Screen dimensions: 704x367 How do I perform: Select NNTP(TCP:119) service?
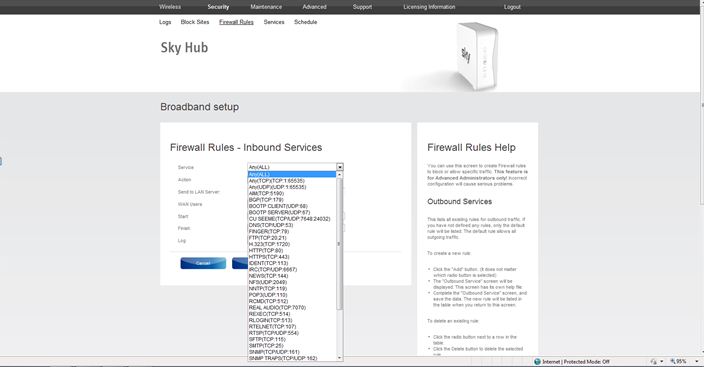point(292,288)
